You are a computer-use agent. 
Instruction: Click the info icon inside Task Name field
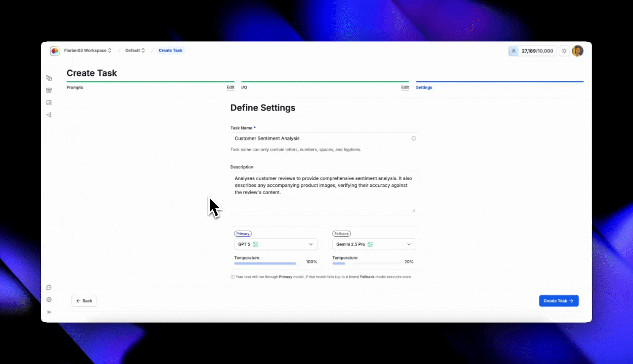(x=414, y=138)
